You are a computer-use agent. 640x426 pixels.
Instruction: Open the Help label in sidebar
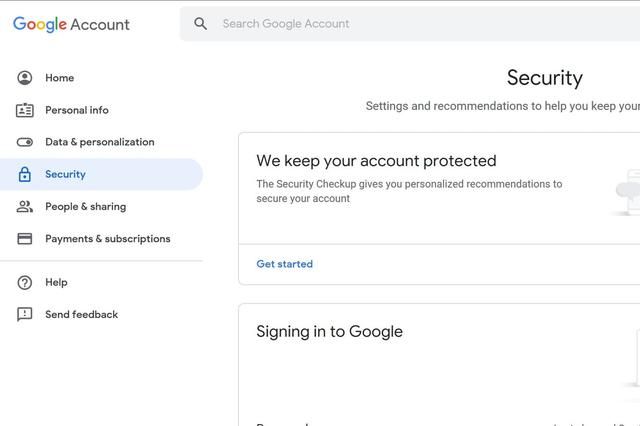57,283
